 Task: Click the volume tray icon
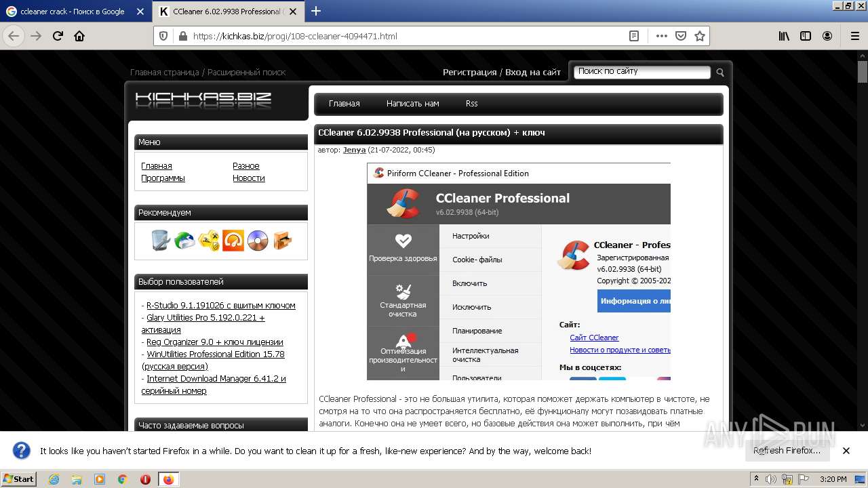tap(770, 479)
